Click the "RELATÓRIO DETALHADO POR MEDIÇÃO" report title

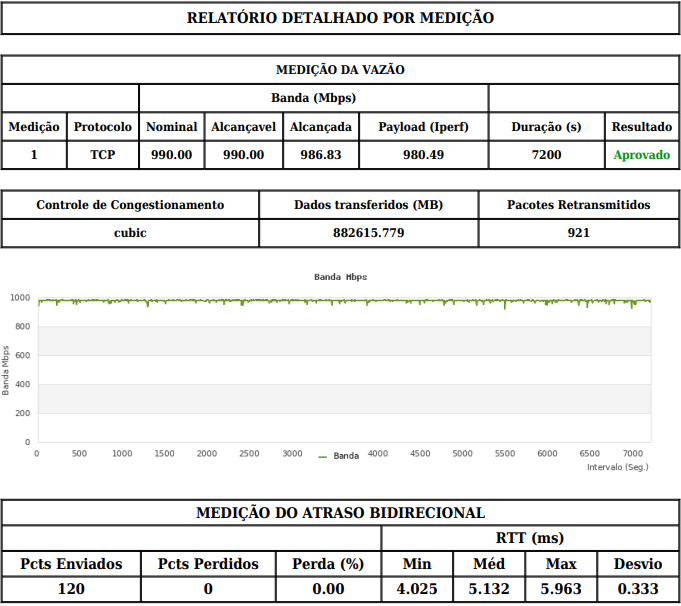tap(340, 18)
